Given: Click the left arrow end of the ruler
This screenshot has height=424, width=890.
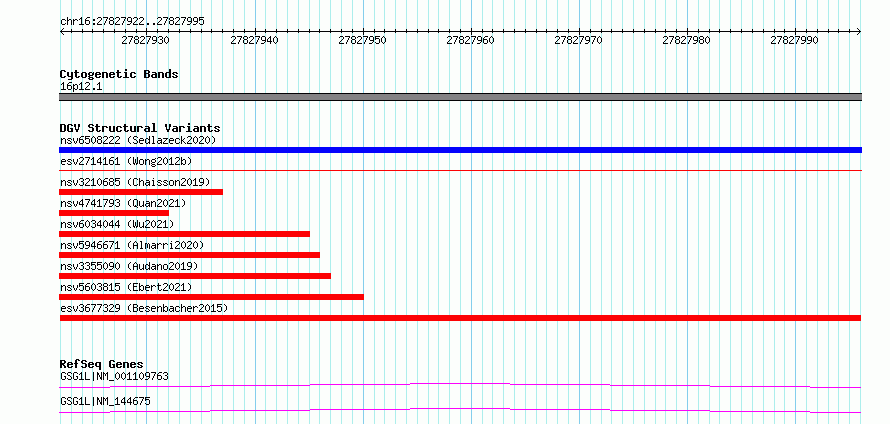Looking at the screenshot, I should click(x=62, y=32).
